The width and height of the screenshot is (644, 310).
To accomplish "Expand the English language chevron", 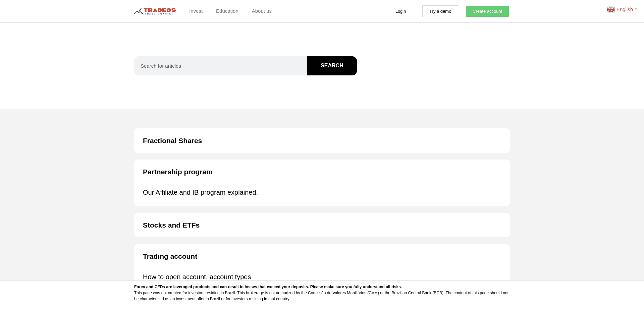I will click(637, 9).
